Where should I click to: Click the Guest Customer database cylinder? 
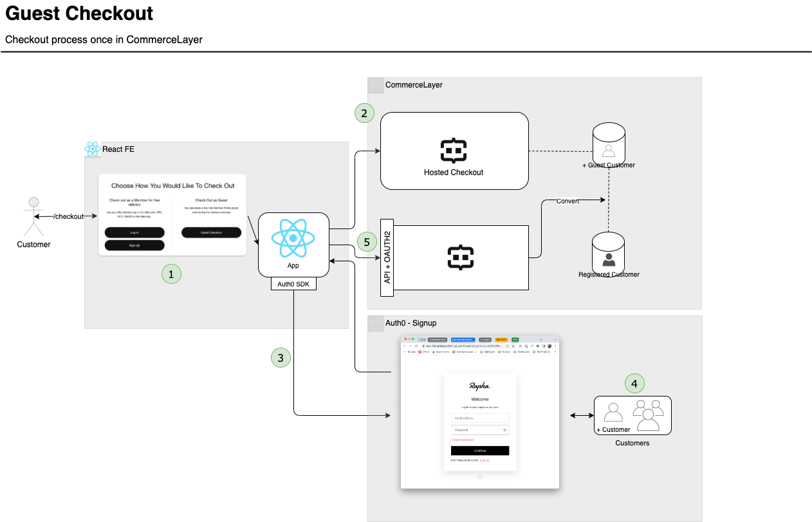[x=608, y=142]
